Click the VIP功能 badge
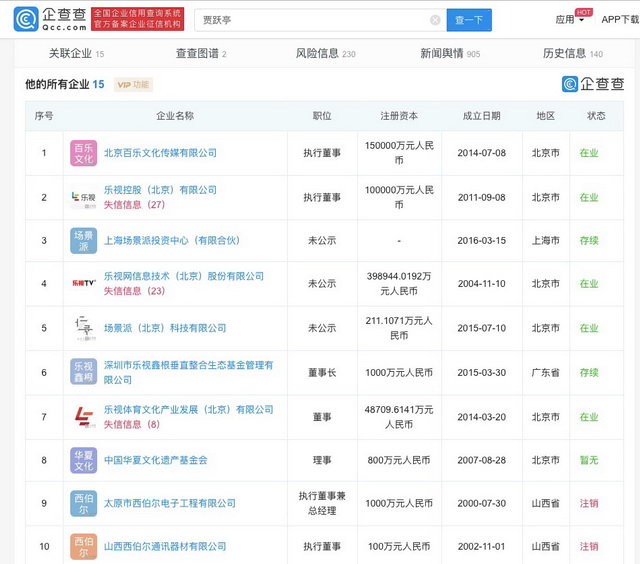This screenshot has width=640, height=564. 133,85
